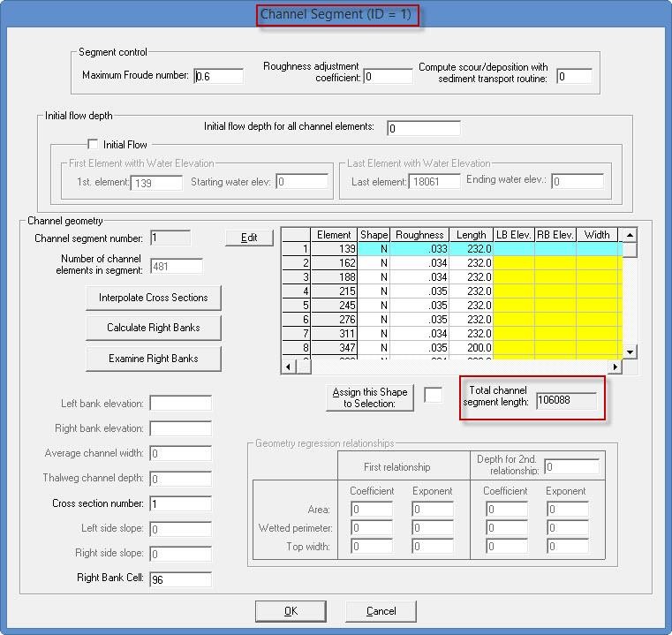This screenshot has height=635, width=672.
Task: Tick the checkbox beside Assign this Shape
Action: click(x=433, y=395)
